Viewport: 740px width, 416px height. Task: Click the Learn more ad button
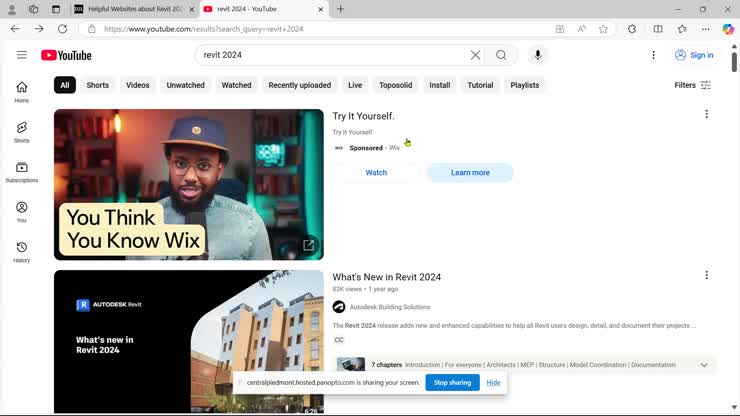pos(470,173)
